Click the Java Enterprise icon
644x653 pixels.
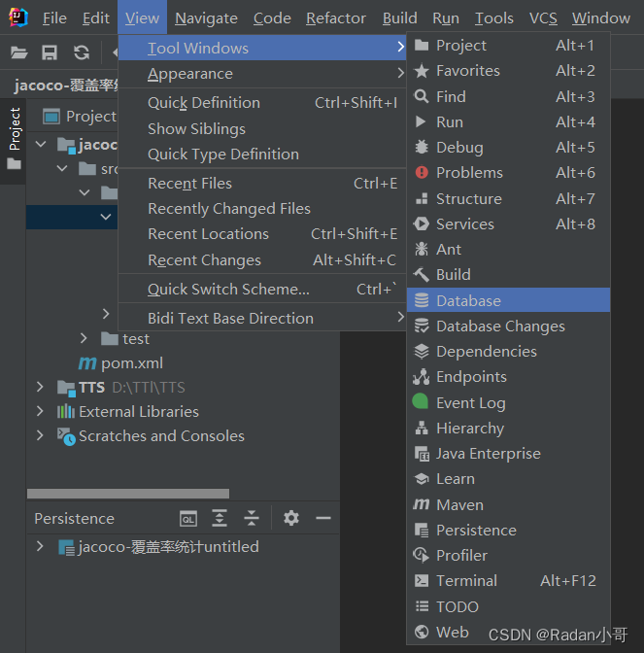422,454
